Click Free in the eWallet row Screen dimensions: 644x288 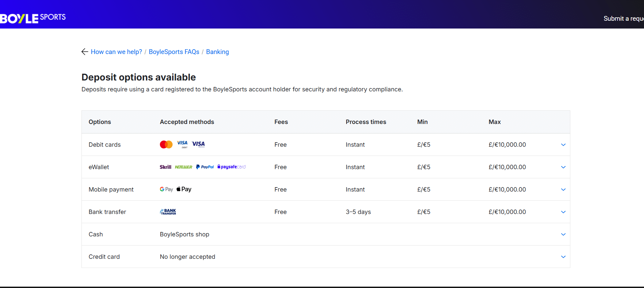[x=280, y=167]
